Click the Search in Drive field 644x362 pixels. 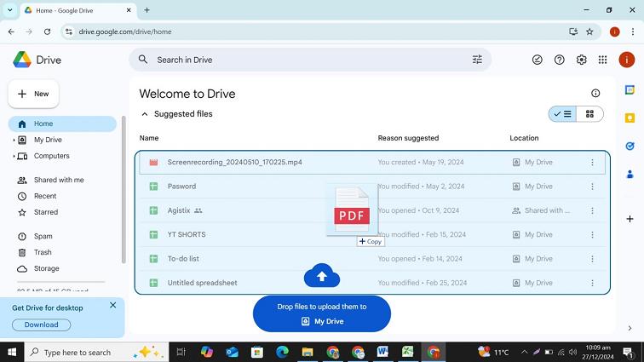(310, 60)
